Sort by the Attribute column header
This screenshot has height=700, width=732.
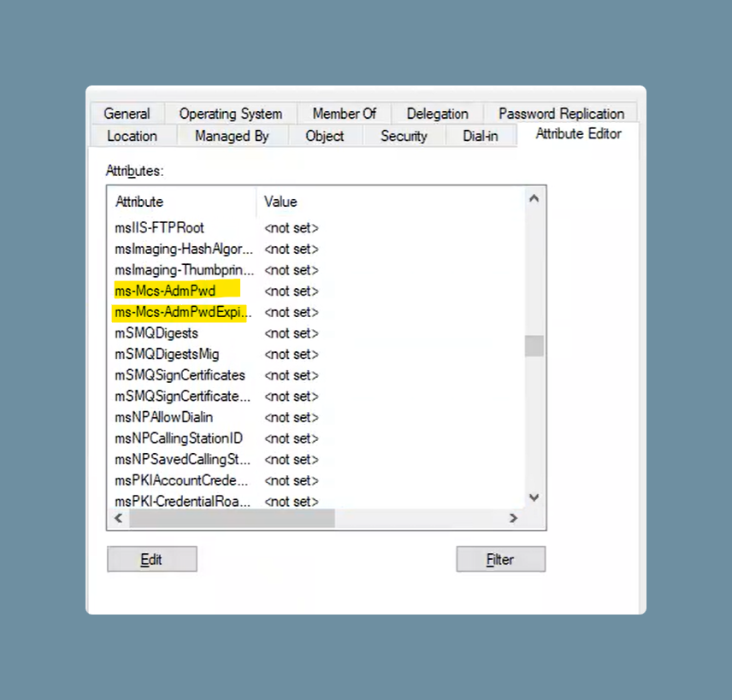click(x=182, y=202)
